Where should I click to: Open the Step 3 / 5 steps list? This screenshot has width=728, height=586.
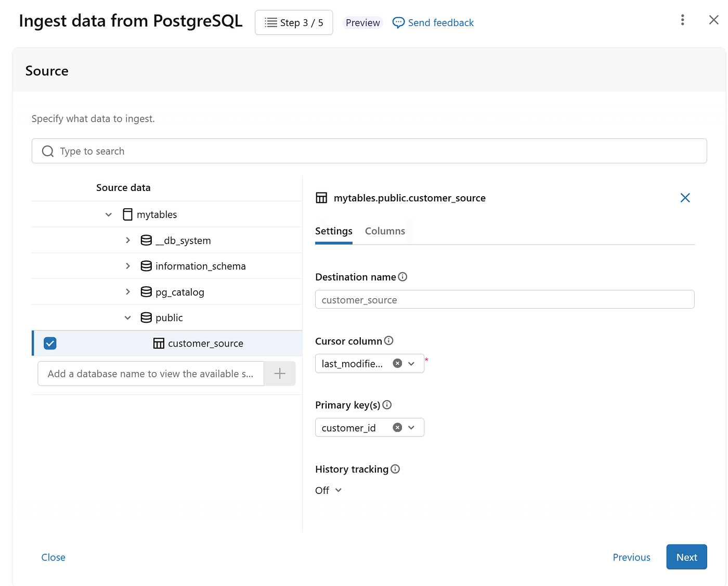click(294, 22)
